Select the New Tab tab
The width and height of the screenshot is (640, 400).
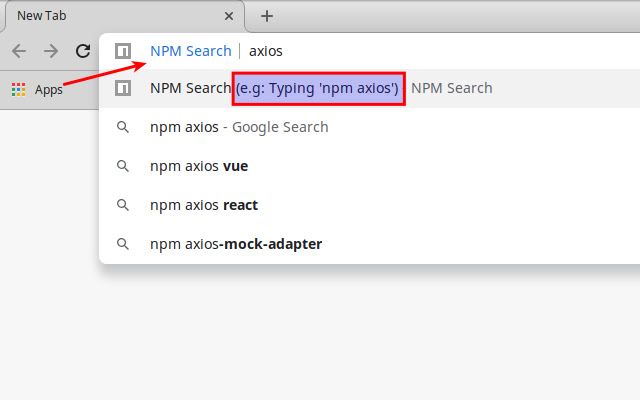pos(124,16)
